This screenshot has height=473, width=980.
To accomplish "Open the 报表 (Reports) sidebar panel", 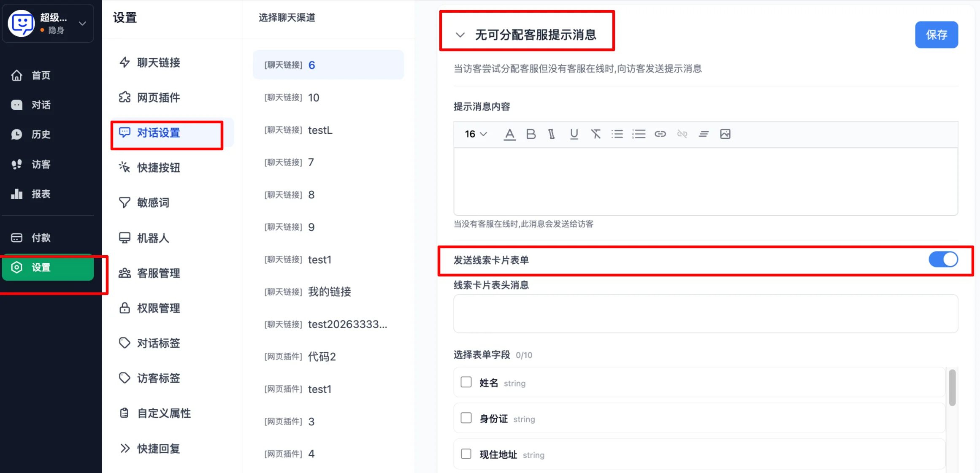I will 41,194.
